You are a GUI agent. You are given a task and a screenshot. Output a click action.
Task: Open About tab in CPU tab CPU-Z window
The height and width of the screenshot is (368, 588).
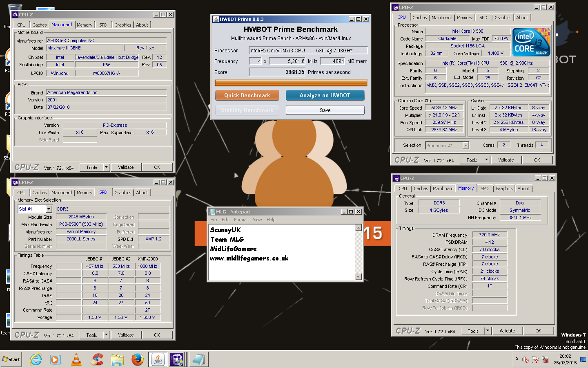522,18
